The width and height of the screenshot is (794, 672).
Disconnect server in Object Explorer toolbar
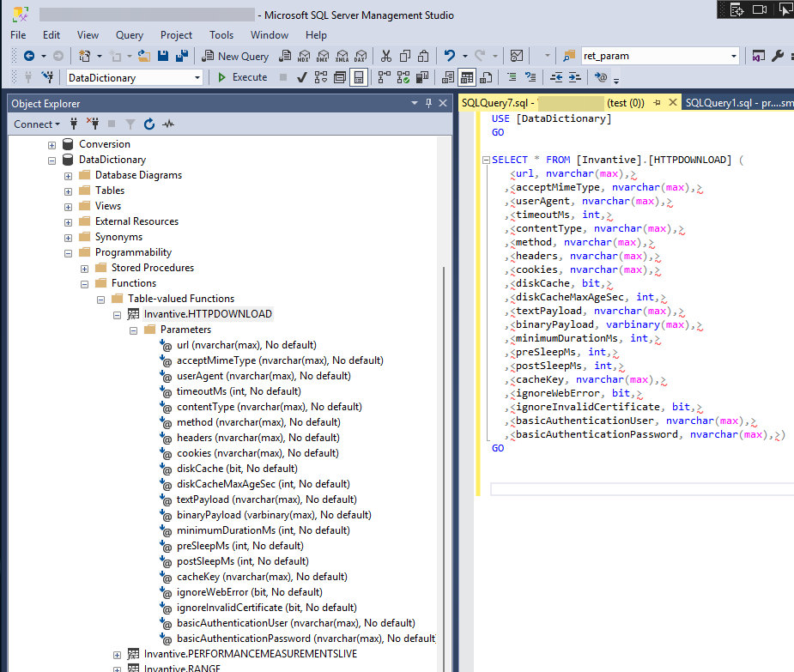(x=93, y=124)
